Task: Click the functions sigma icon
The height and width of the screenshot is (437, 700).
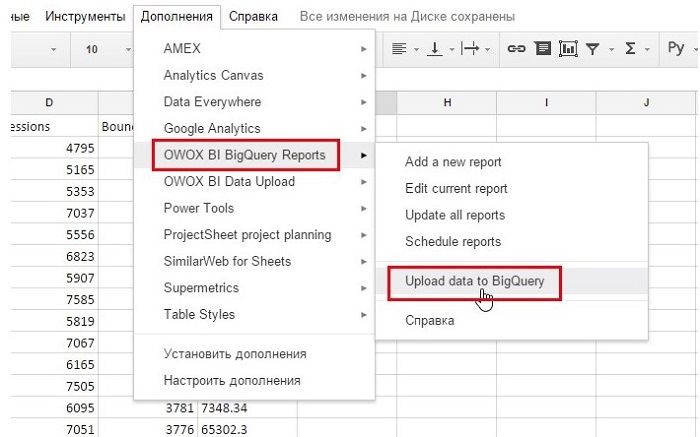Action: [x=630, y=48]
